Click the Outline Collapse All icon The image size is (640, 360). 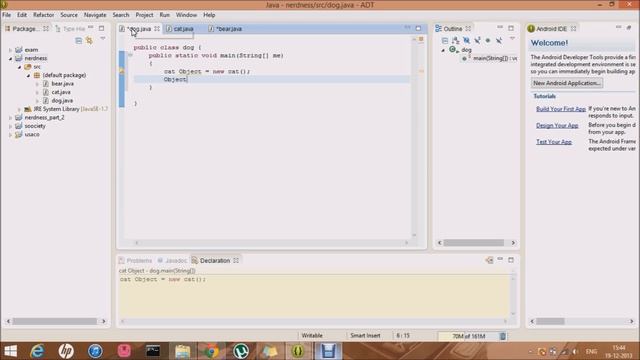(445, 40)
